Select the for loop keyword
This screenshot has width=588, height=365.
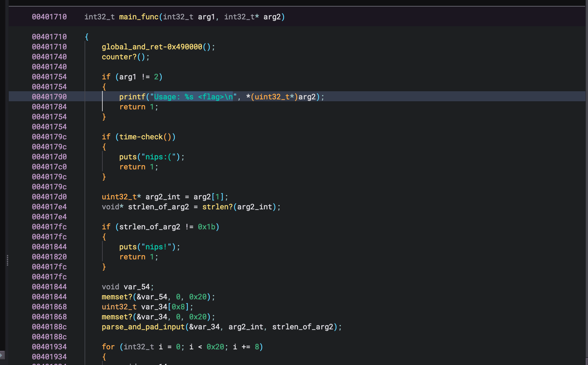[108, 347]
